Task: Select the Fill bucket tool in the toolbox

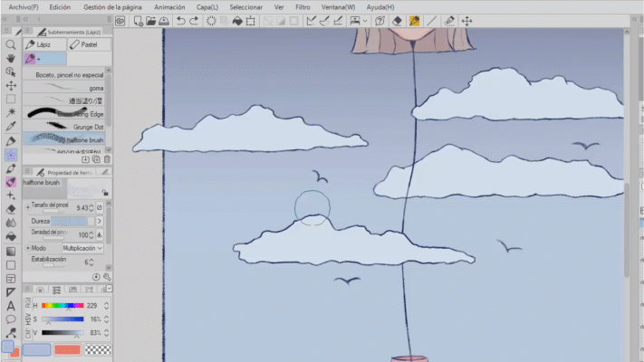Action: [11, 237]
